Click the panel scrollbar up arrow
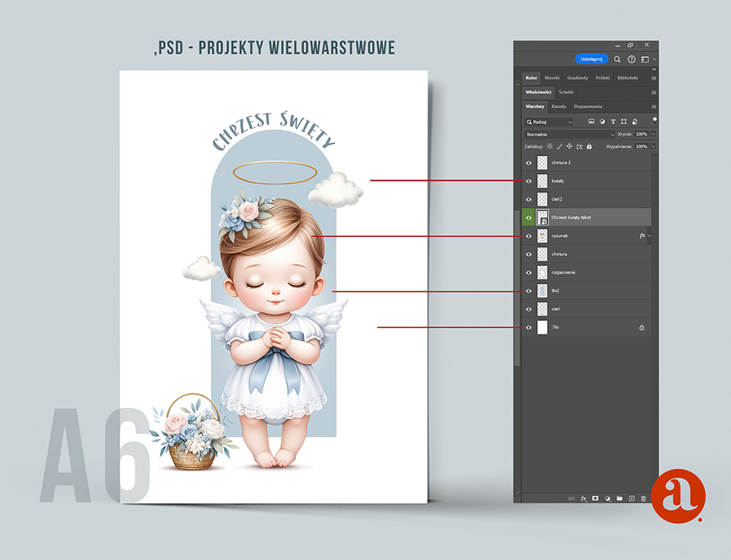731x560 pixels. [x=517, y=84]
